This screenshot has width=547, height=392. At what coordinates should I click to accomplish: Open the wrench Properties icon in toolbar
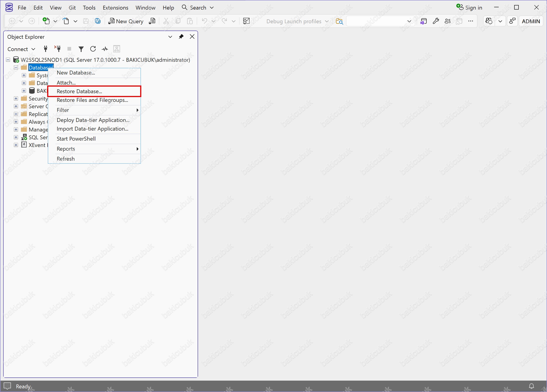click(x=436, y=21)
